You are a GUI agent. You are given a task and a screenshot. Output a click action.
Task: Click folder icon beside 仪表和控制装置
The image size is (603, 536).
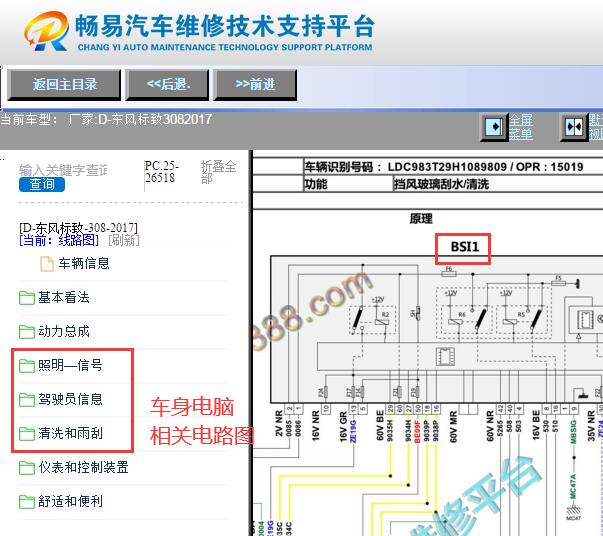coord(27,468)
